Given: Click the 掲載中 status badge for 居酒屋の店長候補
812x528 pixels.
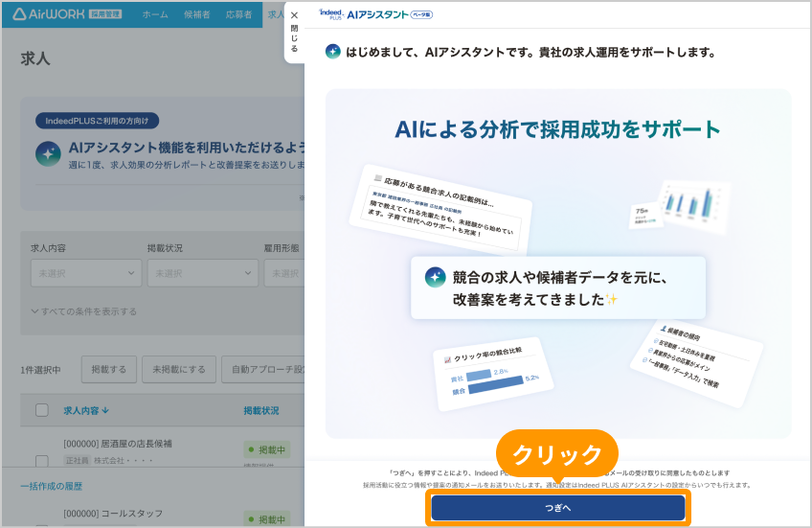Looking at the screenshot, I should tap(267, 449).
